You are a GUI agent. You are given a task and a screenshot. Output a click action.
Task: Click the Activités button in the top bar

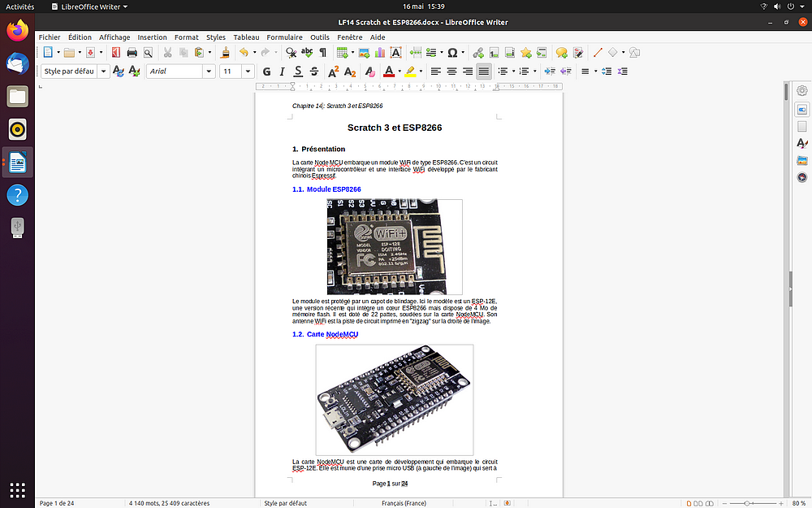coord(19,7)
